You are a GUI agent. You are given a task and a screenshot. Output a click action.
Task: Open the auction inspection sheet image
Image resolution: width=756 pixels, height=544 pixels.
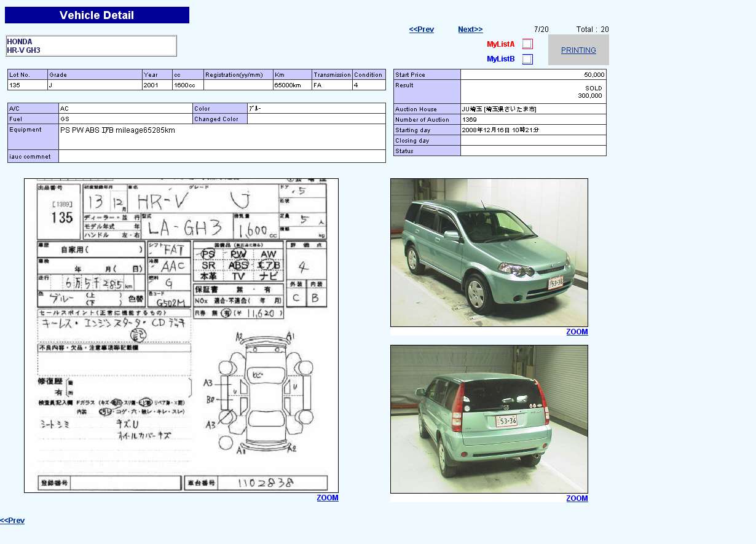[x=181, y=336]
